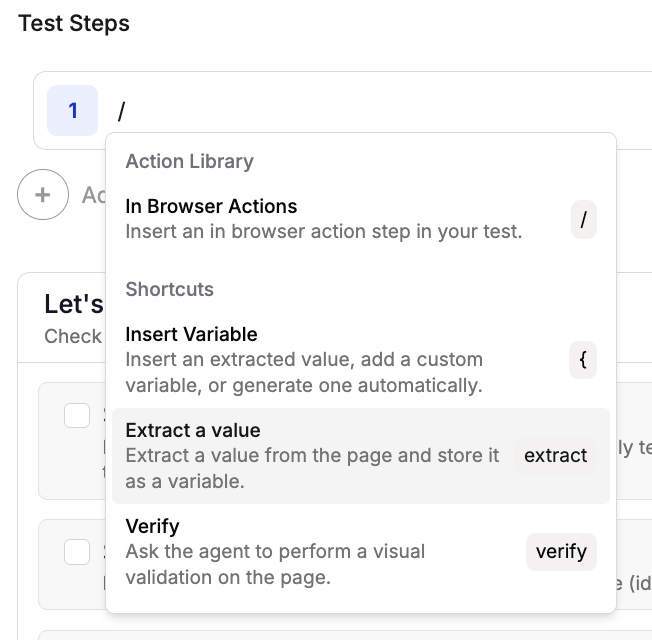Choose In Browser Actions from the Action Library
652x640 pixels.
point(211,207)
